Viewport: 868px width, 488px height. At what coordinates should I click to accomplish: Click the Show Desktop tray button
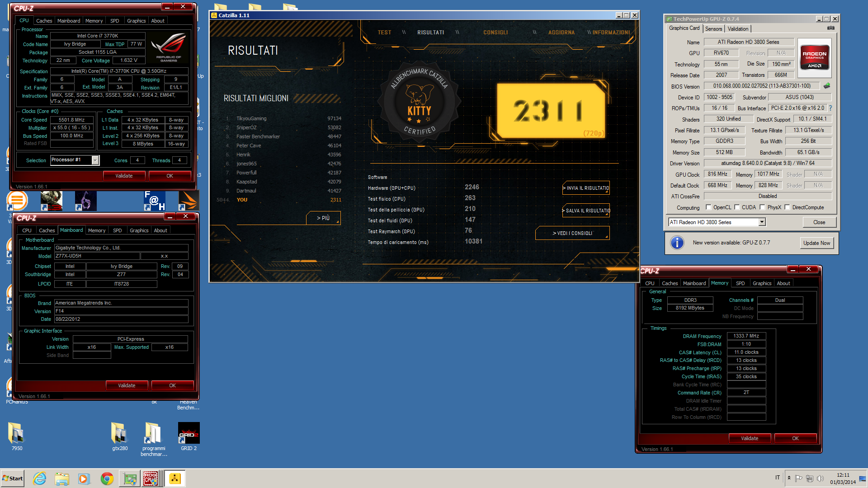[863, 479]
